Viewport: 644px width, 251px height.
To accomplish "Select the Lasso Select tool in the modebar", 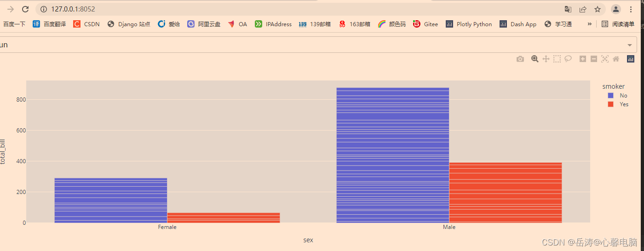I will tap(568, 59).
